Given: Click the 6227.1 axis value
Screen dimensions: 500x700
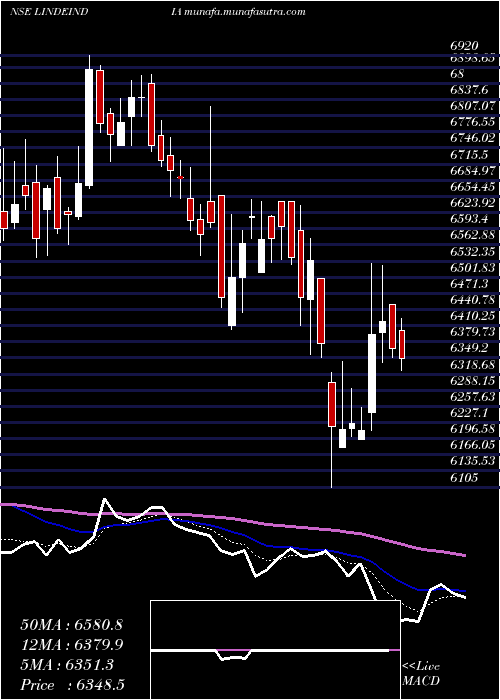Looking at the screenshot, I should point(469,412).
